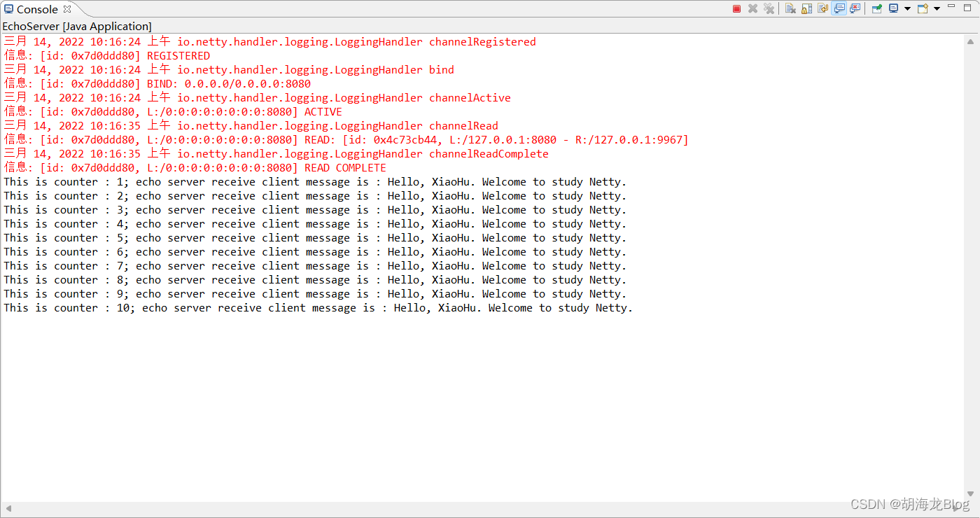Toggle Scroll Lock on the console
This screenshot has height=518, width=980.
pyautogui.click(x=806, y=8)
